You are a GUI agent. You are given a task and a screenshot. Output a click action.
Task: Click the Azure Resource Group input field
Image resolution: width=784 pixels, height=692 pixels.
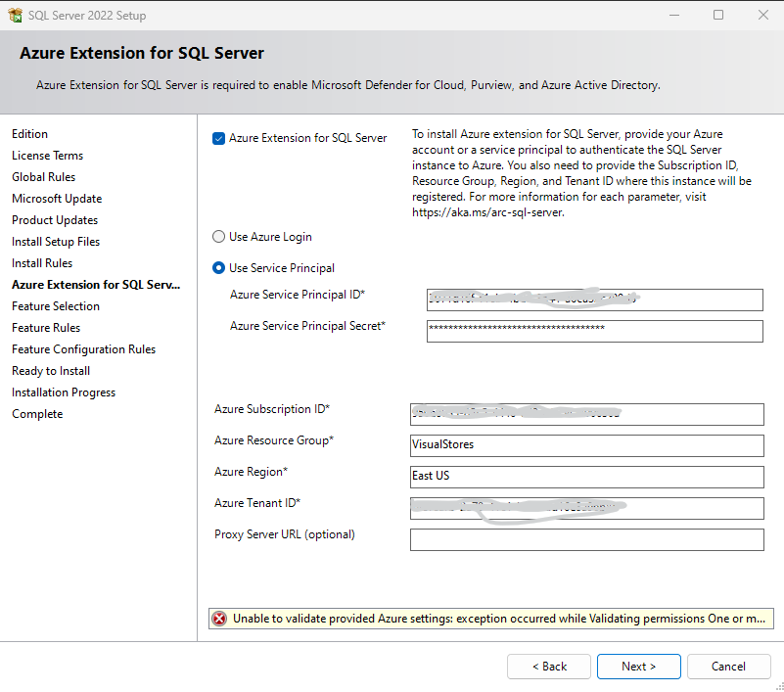[587, 445]
